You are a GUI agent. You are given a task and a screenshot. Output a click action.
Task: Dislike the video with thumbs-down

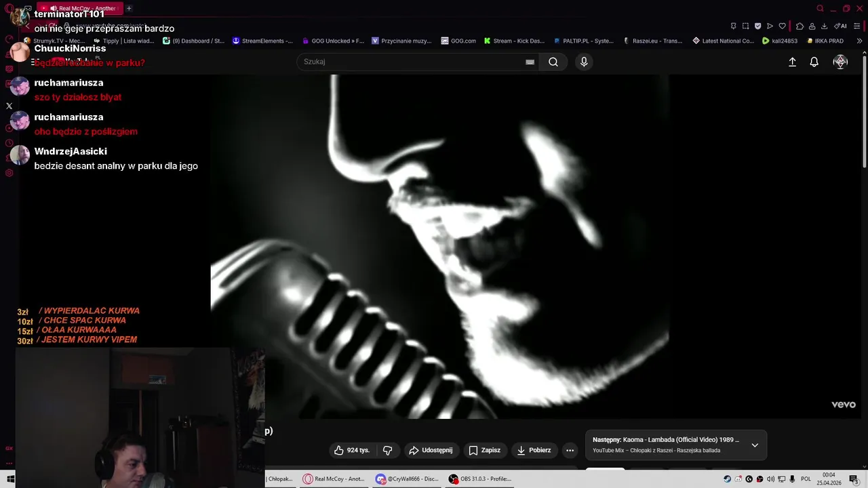click(387, 450)
